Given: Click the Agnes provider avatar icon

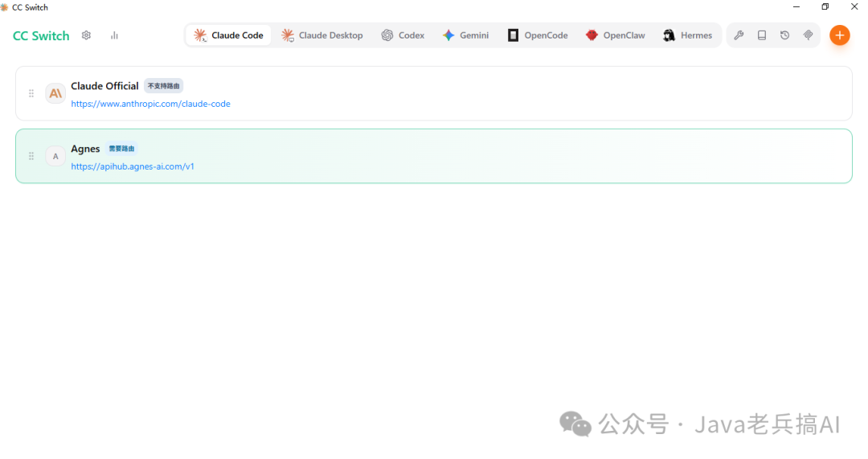Looking at the screenshot, I should tap(55, 156).
